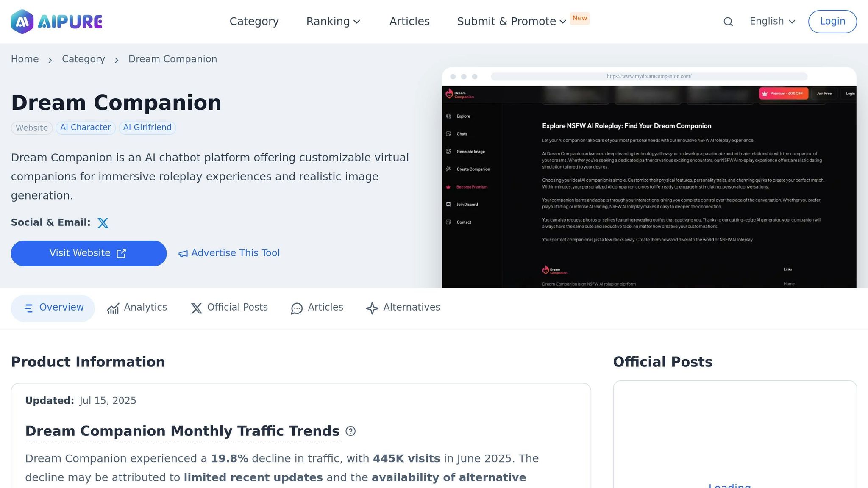Click Advertise This Tool link
Screen dimensions: 868x488
click(x=229, y=253)
